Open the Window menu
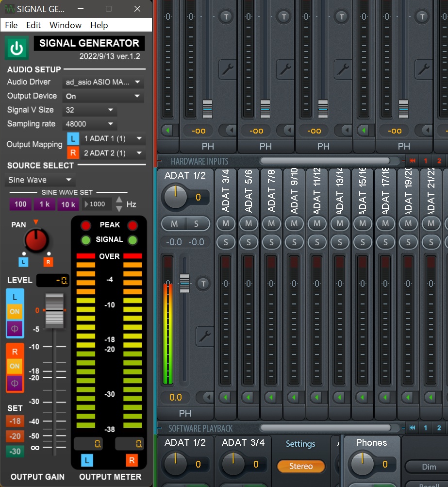The height and width of the screenshot is (487, 448). (66, 25)
